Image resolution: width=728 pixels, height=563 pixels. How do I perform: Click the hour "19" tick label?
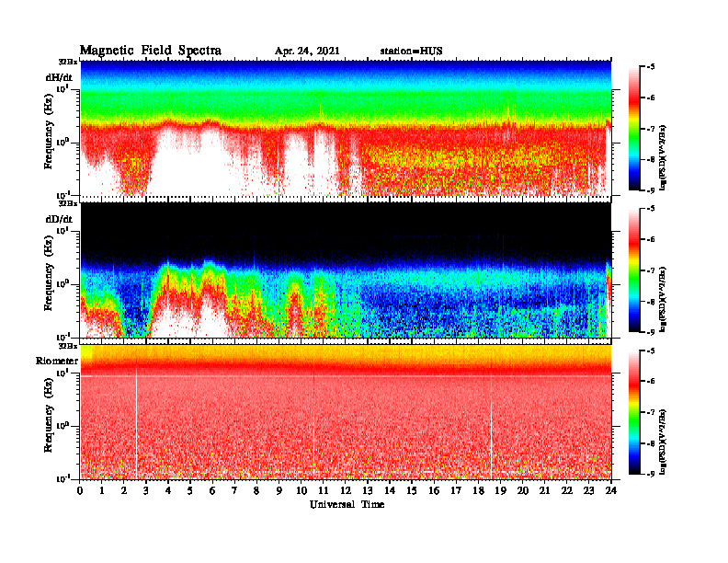pos(500,490)
